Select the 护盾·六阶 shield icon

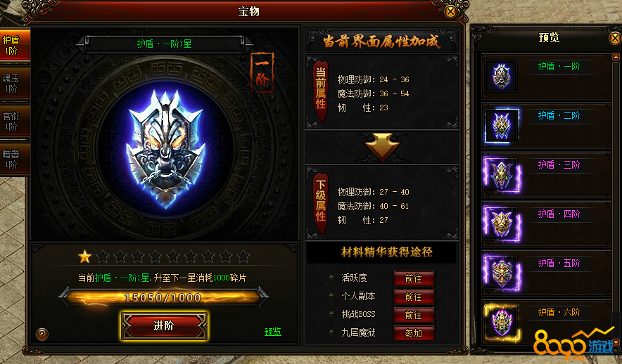[x=502, y=322]
